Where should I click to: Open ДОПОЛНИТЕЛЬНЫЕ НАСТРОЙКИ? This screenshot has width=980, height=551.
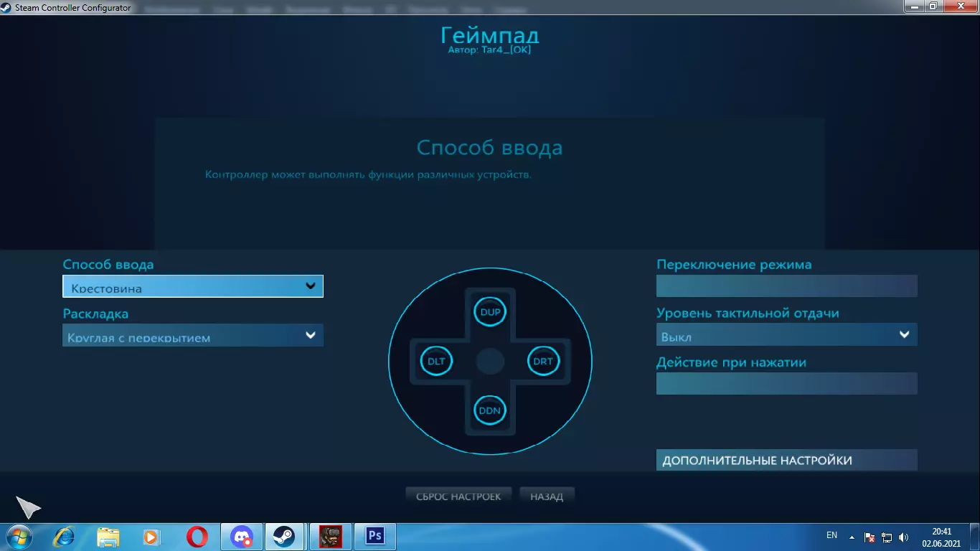pos(787,460)
